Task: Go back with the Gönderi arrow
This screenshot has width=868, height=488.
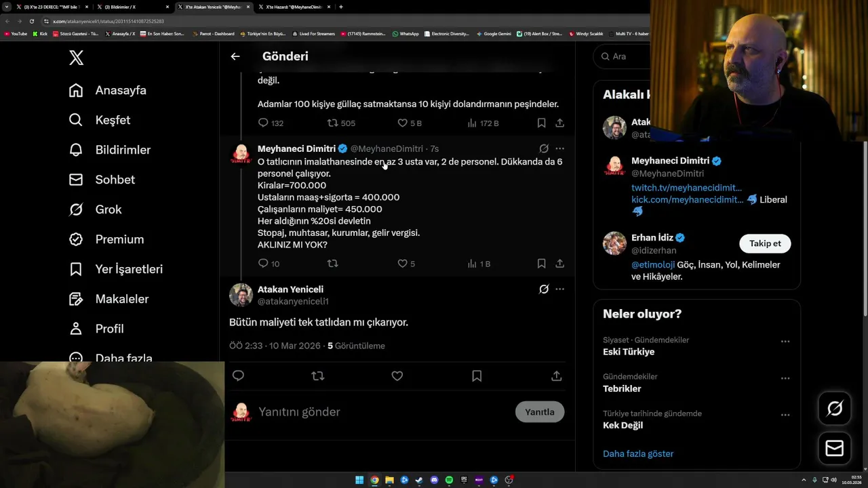Action: coord(235,56)
